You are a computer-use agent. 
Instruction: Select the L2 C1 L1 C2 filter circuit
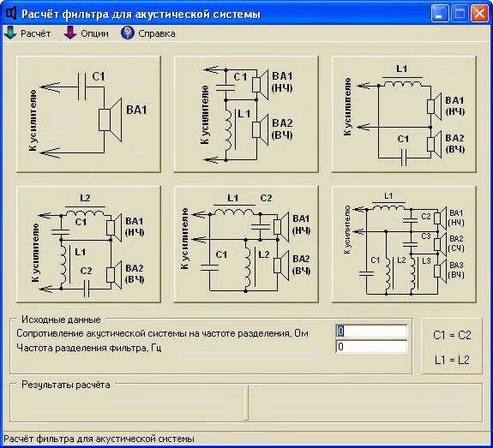(88, 244)
